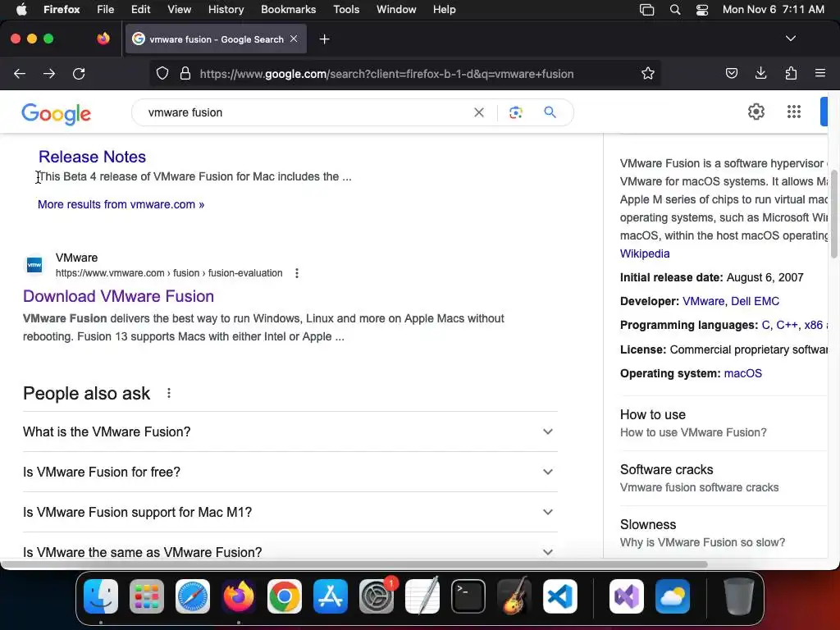This screenshot has width=840, height=630.
Task: Open Spotlight search in menu bar
Action: (675, 10)
